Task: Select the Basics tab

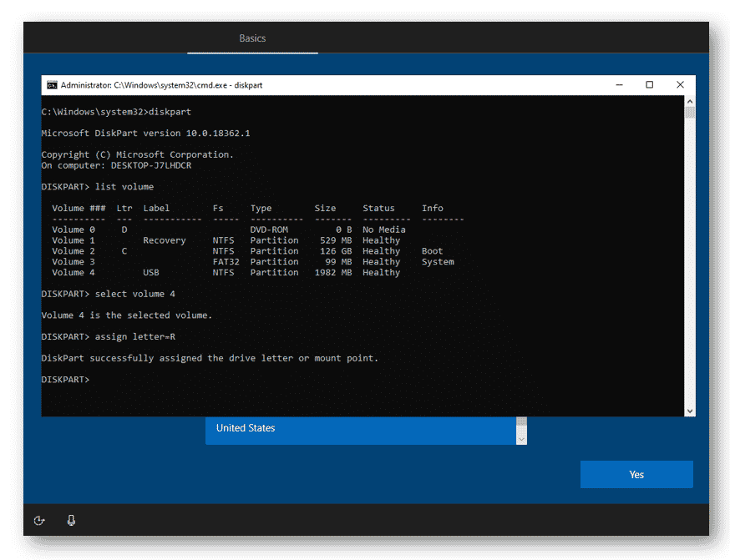Action: coord(252,38)
